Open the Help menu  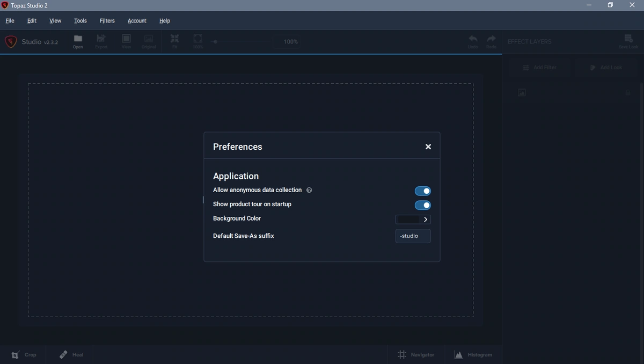click(x=165, y=21)
